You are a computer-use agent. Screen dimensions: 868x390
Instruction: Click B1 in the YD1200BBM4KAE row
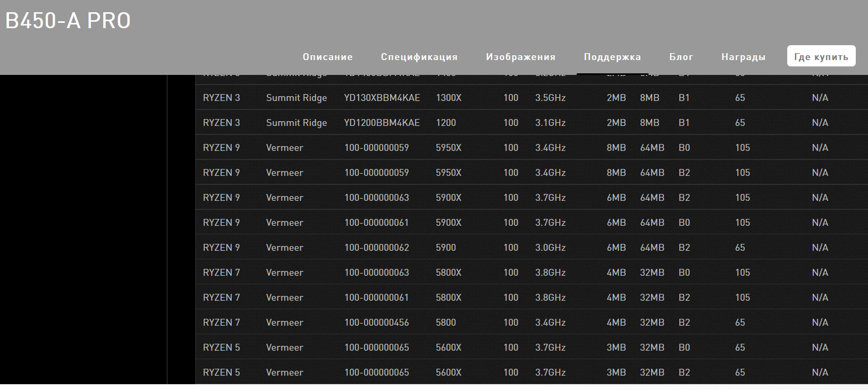[684, 123]
